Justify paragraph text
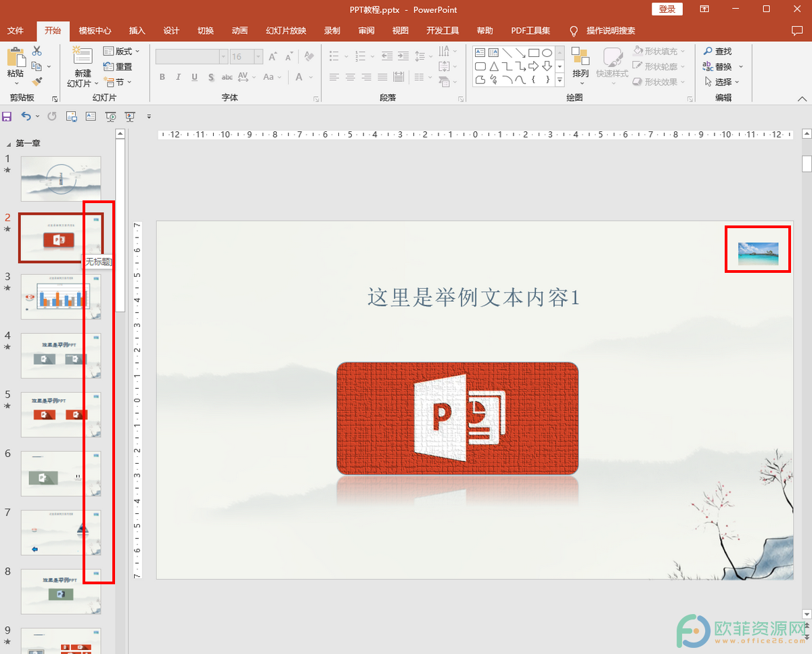 pos(383,77)
